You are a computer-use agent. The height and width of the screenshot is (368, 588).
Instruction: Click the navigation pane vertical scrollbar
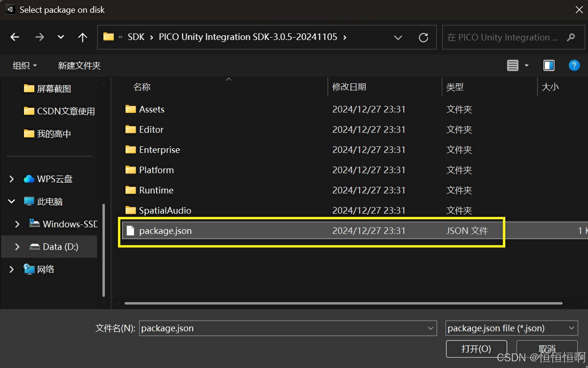pos(103,249)
